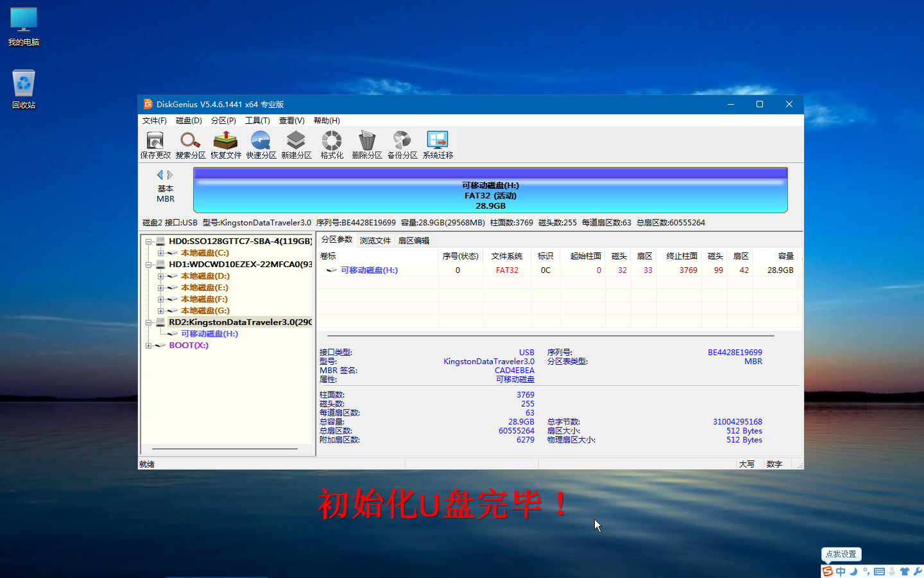This screenshot has width=924, height=578.
Task: Open the wrench toolbox icon on IME bar
Action: pyautogui.click(x=918, y=571)
